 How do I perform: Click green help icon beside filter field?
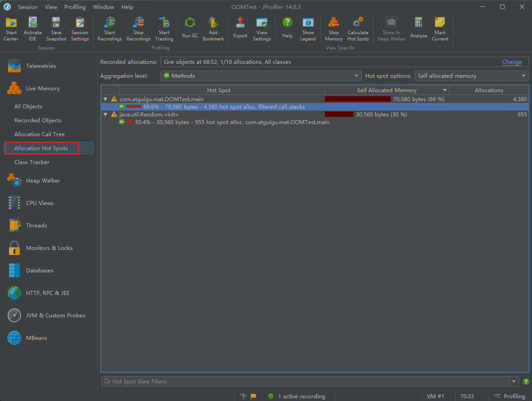526,382
